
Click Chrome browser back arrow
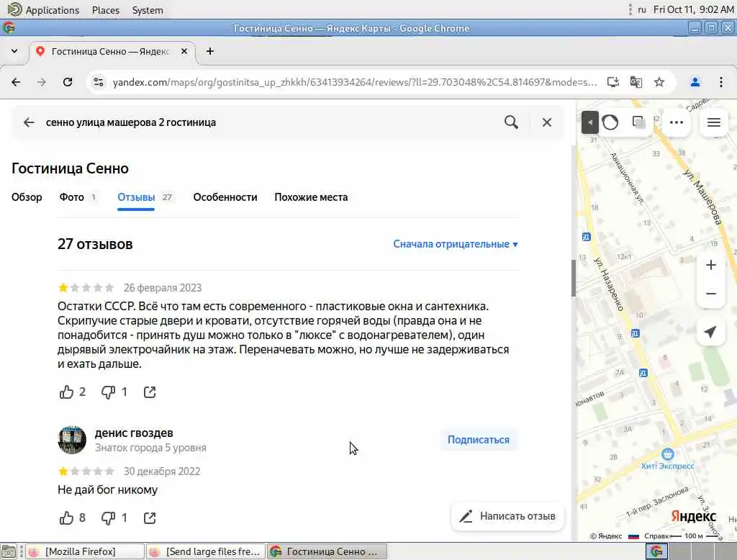click(16, 82)
